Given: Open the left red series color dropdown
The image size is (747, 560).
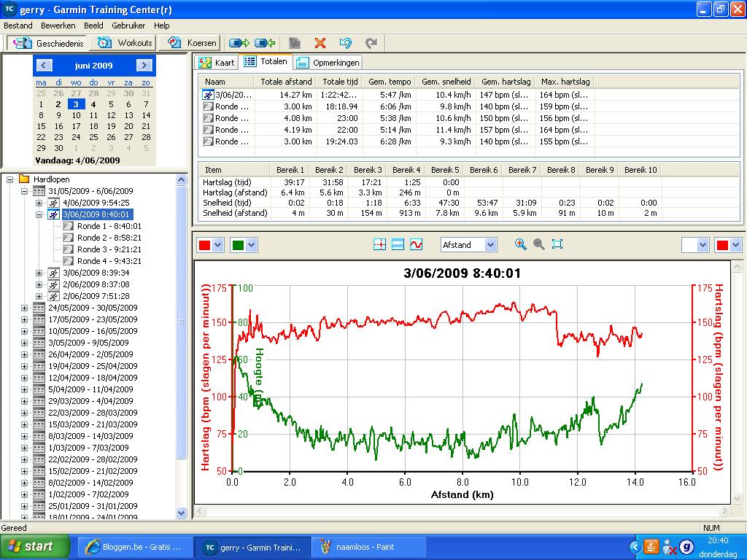Looking at the screenshot, I should 217,245.
